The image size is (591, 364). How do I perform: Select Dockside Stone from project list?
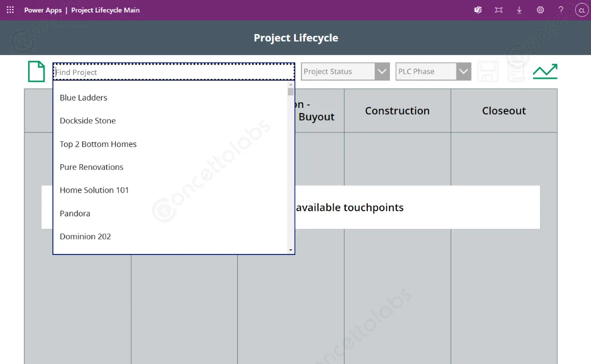coord(87,121)
